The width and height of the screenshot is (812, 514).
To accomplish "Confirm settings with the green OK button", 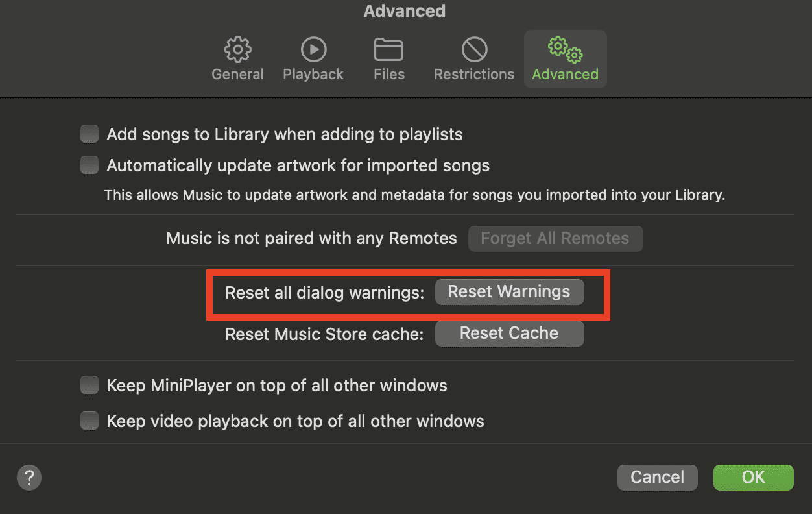I will point(753,477).
